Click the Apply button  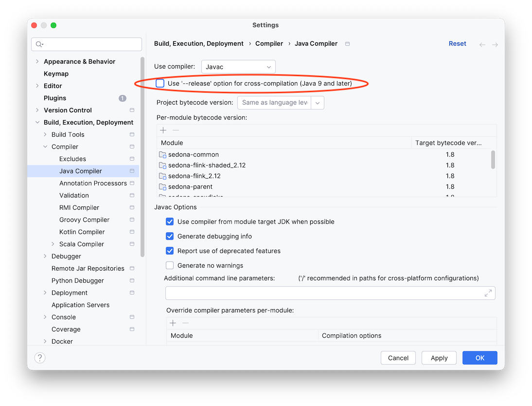[x=439, y=358]
